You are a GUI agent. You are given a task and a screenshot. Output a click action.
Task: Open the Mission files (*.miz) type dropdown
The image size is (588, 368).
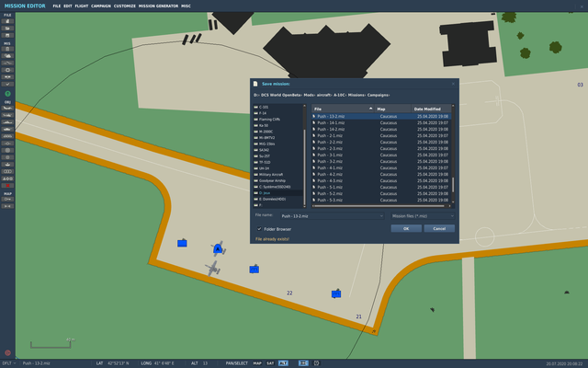(x=423, y=216)
